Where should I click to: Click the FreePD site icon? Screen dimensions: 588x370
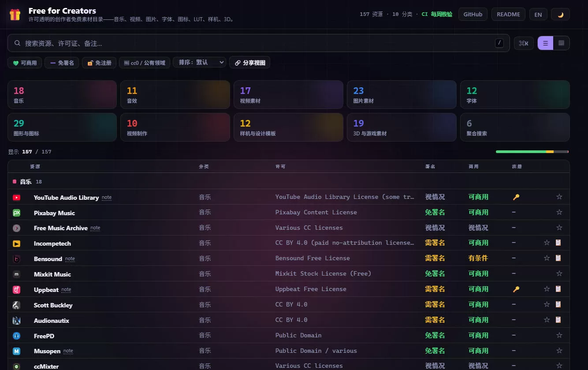tap(17, 336)
